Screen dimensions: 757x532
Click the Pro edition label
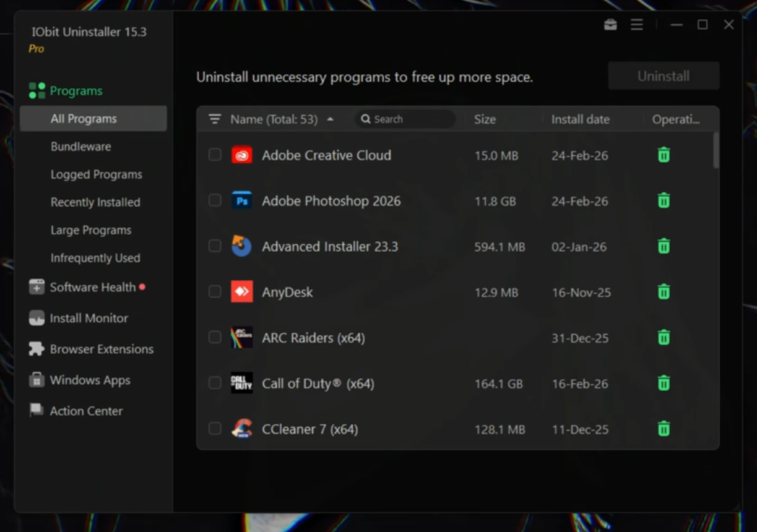pos(37,49)
